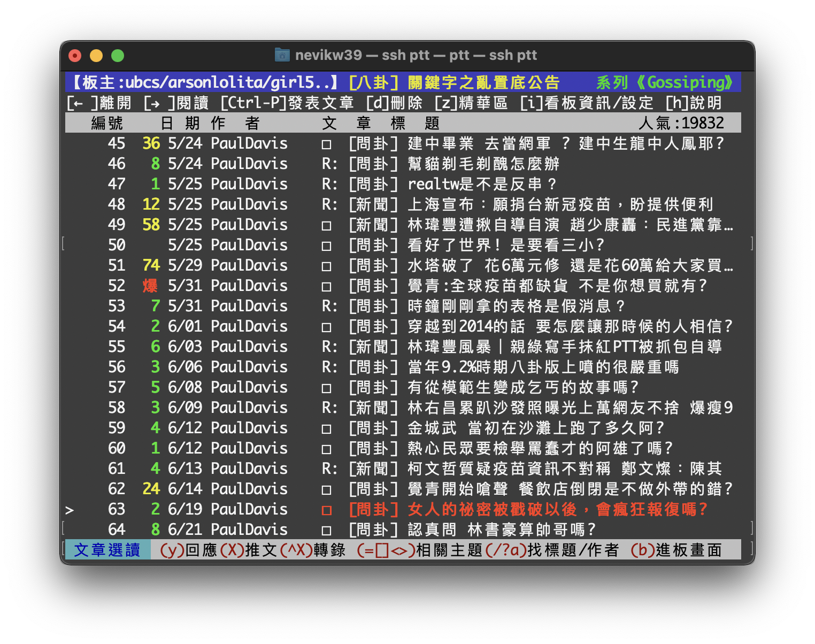The height and width of the screenshot is (644, 815).
Task: Click the '[←]離開' leave hint
Action: [x=99, y=103]
